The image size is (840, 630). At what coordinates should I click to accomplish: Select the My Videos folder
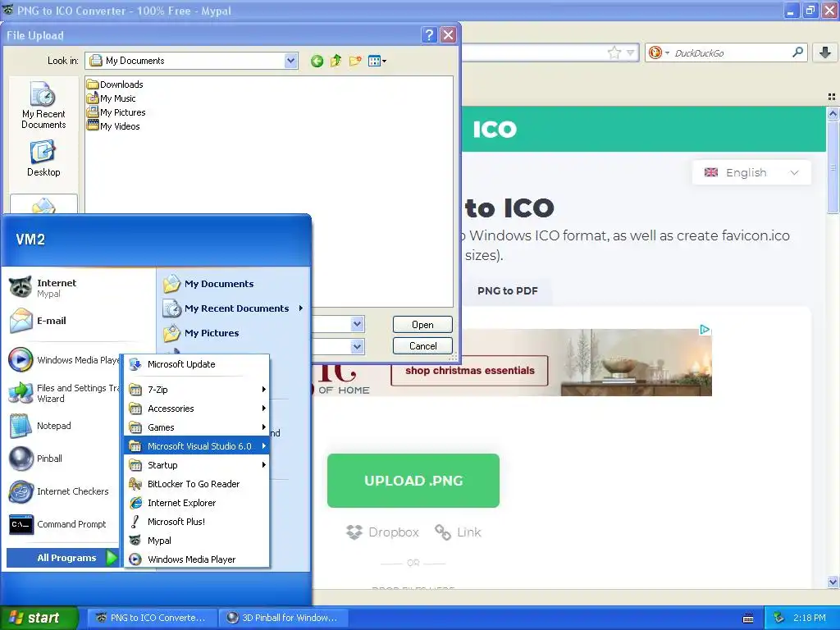(113, 126)
